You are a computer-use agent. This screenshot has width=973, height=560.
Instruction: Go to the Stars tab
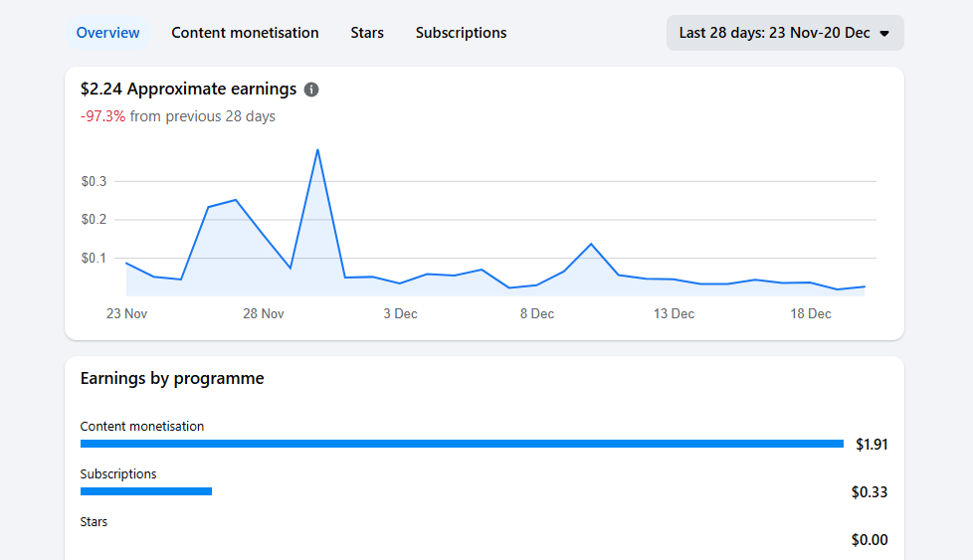(x=367, y=33)
